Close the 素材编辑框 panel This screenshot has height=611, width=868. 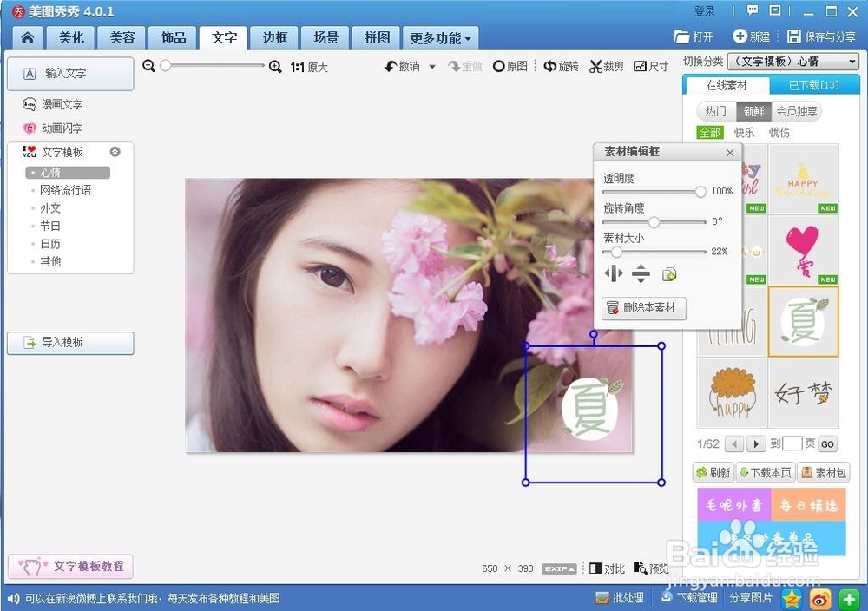pyautogui.click(x=730, y=153)
